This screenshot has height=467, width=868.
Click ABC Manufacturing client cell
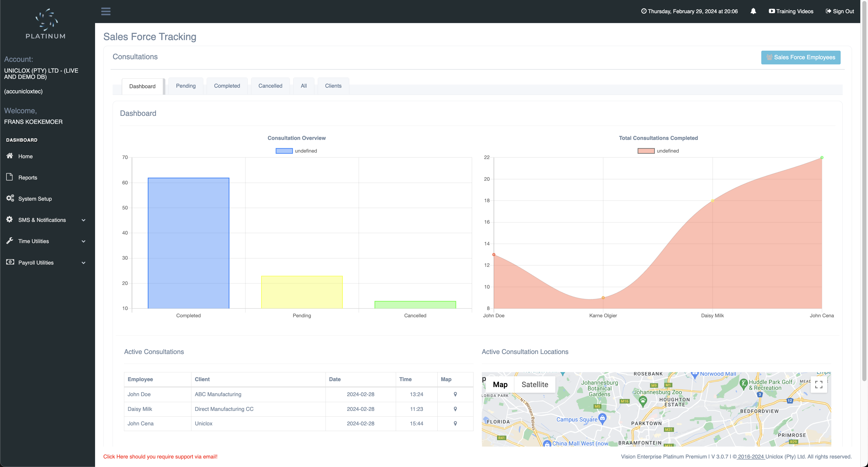(x=258, y=394)
